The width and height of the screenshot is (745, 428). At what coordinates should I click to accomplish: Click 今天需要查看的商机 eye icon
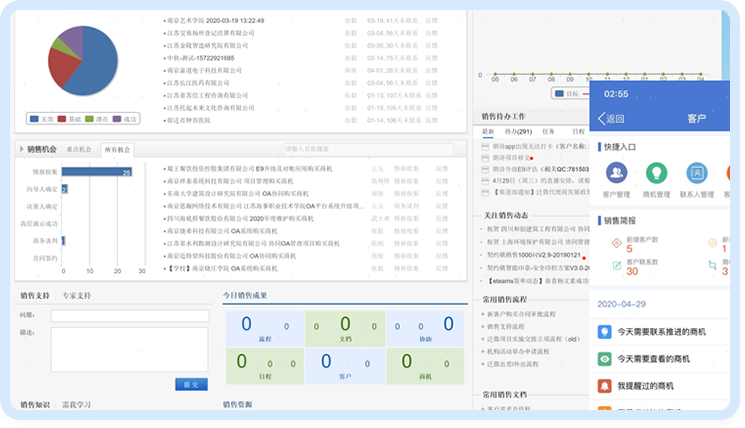pyautogui.click(x=604, y=358)
